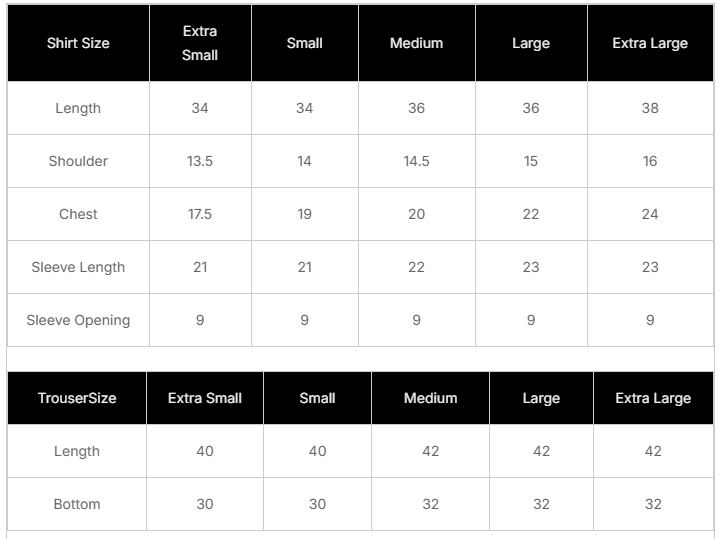Click the 38 length value for Extra Large
The height and width of the screenshot is (539, 722).
[650, 108]
